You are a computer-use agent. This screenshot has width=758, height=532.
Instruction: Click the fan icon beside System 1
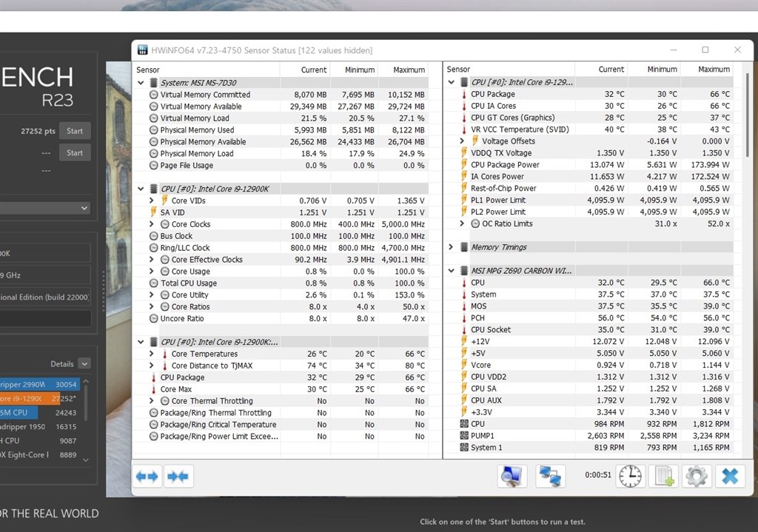tap(464, 448)
